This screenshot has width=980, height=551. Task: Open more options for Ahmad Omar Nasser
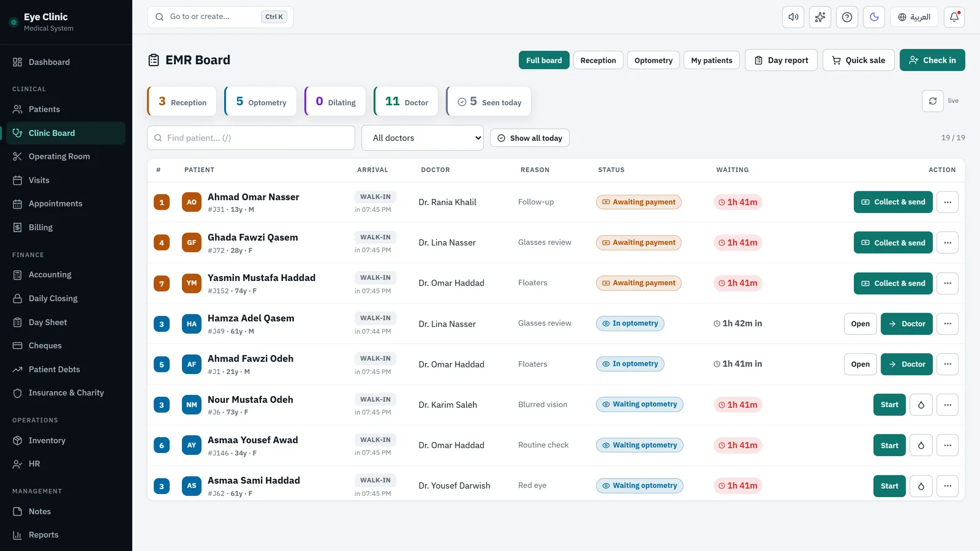click(948, 202)
